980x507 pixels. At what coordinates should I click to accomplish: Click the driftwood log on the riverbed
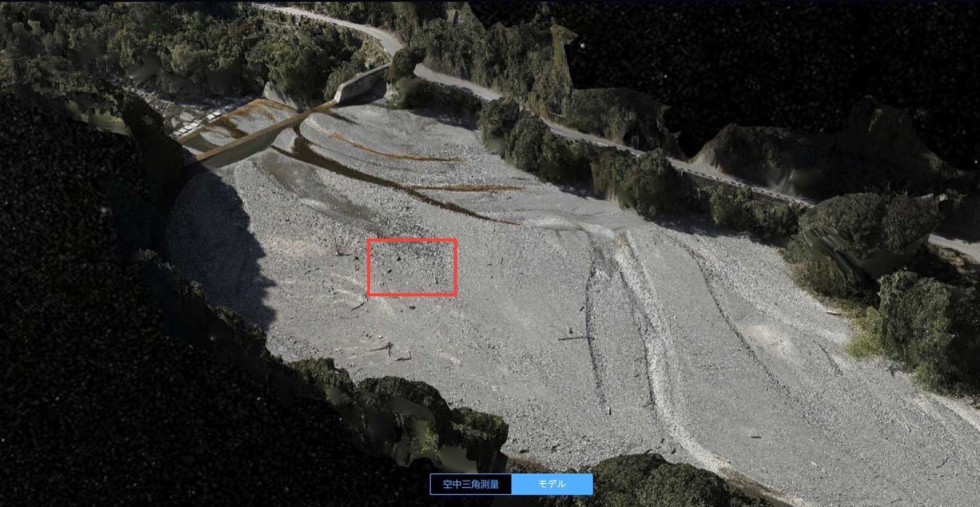[573, 337]
